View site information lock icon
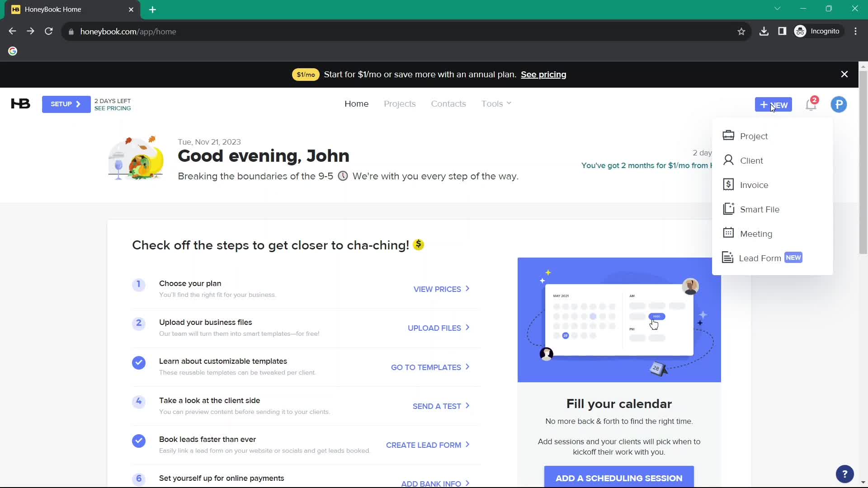The image size is (868, 488). 71,32
